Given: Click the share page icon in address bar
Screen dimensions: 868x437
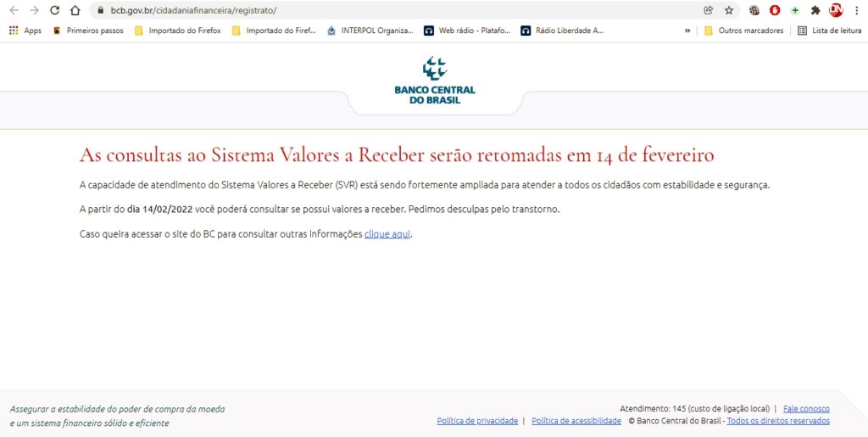Looking at the screenshot, I should coord(708,10).
